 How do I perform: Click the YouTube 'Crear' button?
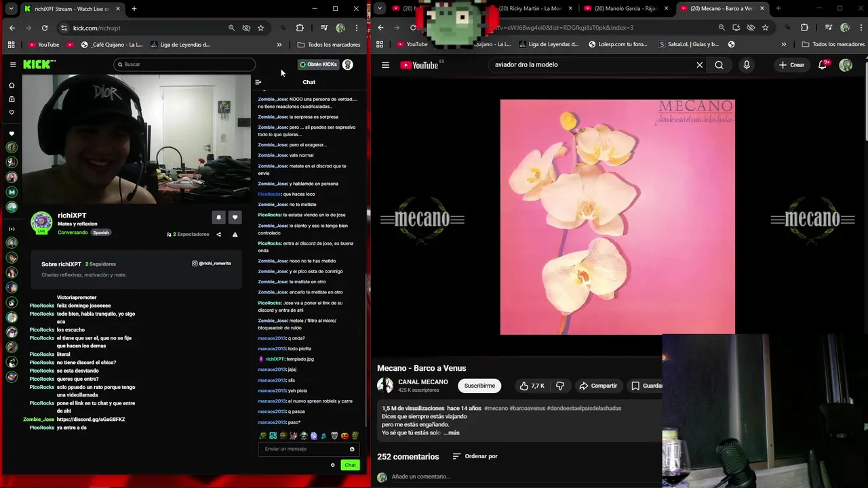click(791, 65)
